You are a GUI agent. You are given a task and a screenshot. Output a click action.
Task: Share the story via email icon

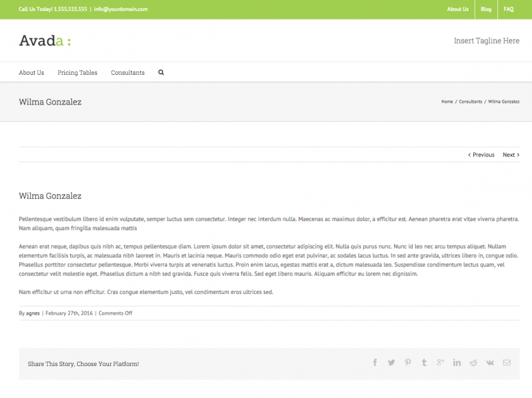506,363
